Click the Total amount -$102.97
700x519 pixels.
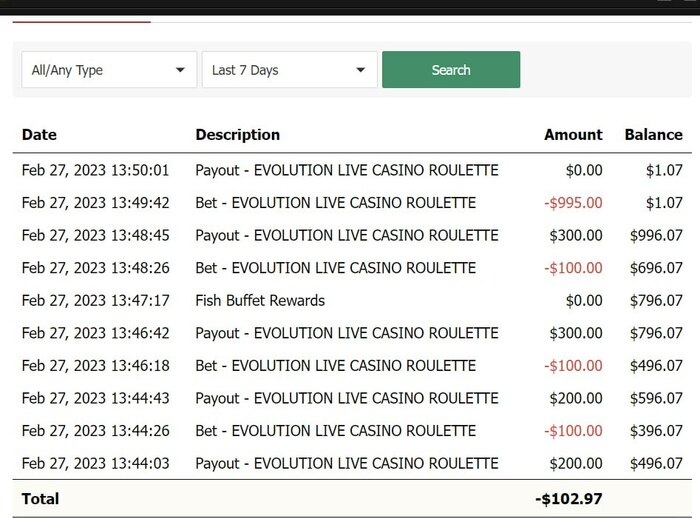pyautogui.click(x=568, y=498)
